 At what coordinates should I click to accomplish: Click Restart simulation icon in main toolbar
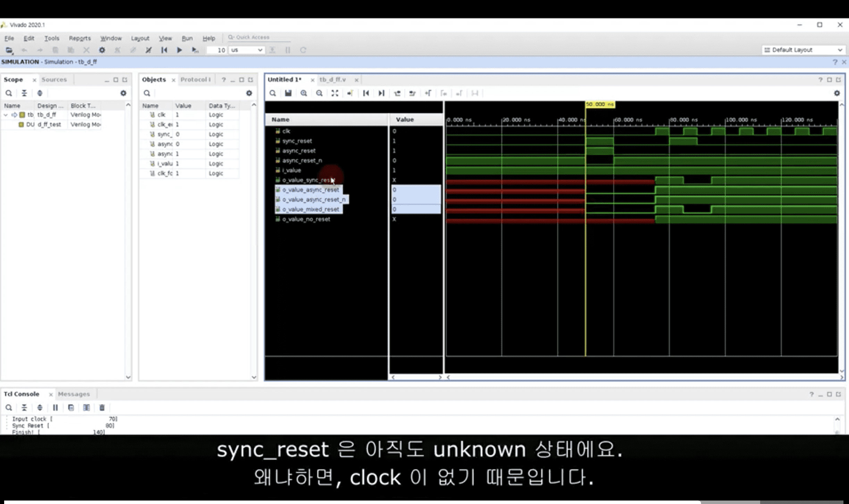[164, 50]
